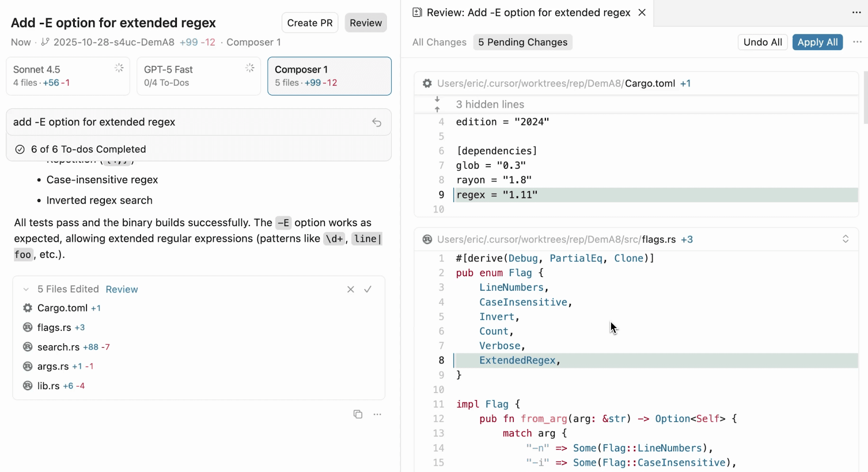This screenshot has width=868, height=472.
Task: Click the revert arrow icon beside the prompt
Action: click(x=377, y=122)
